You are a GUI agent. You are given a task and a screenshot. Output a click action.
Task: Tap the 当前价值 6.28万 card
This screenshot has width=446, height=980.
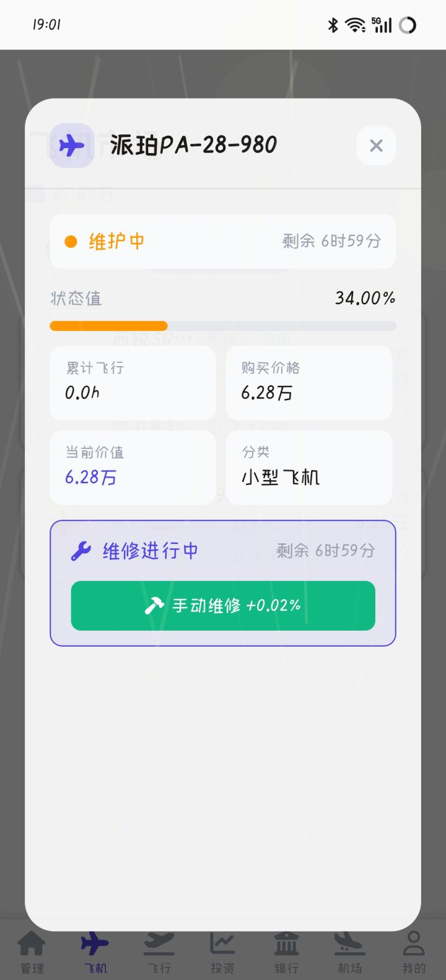pyautogui.click(x=133, y=467)
